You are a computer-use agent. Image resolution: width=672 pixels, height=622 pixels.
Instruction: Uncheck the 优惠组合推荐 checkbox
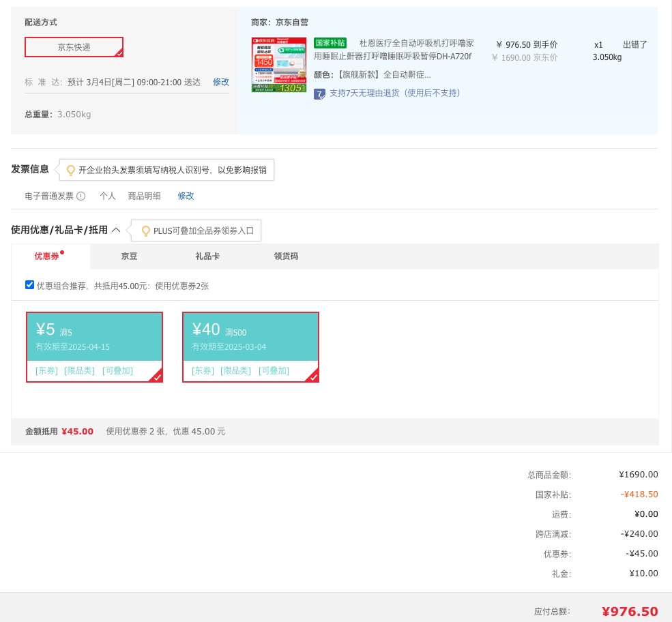(29, 285)
